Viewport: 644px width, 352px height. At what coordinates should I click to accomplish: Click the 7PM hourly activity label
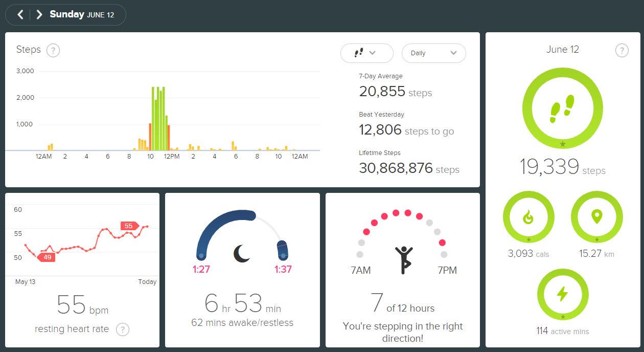(x=447, y=270)
